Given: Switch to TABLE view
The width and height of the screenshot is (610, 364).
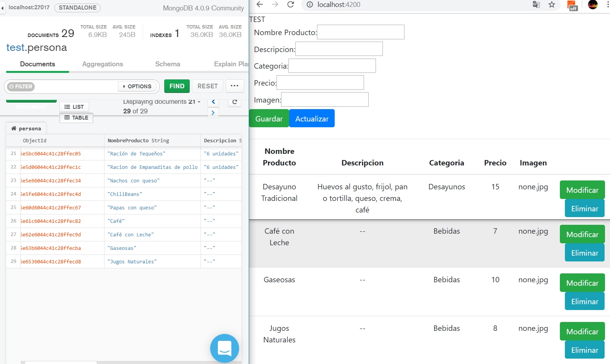Looking at the screenshot, I should click(76, 118).
